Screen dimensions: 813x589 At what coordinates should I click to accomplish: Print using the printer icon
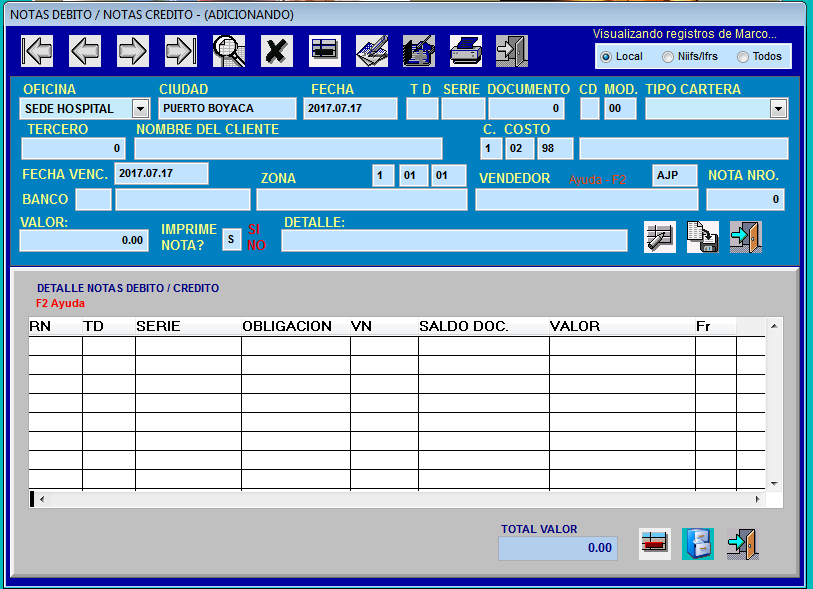tap(466, 51)
